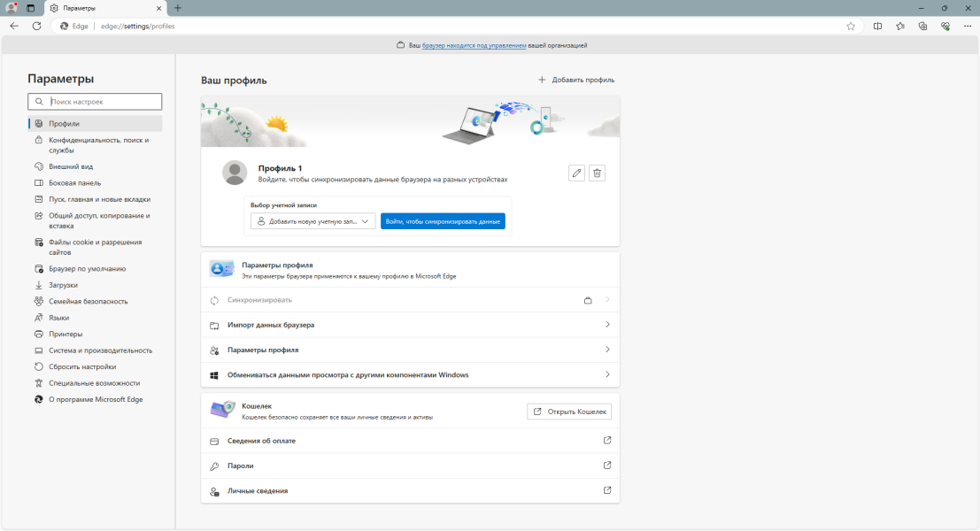Click Открыть Кошелек button
980x531 pixels.
tap(568, 412)
